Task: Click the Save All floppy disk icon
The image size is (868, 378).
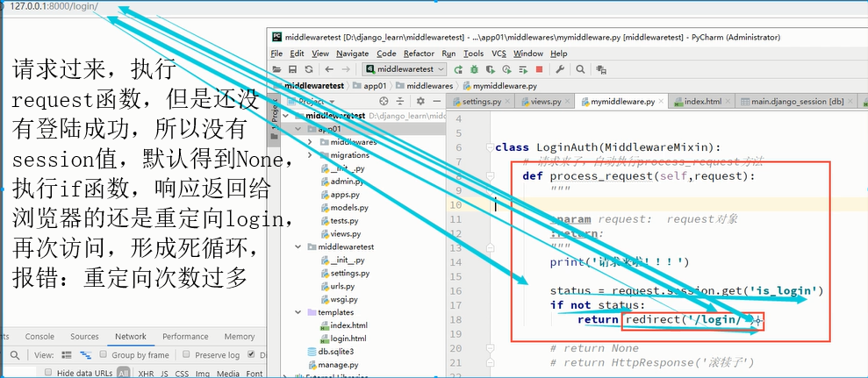Action: (293, 69)
